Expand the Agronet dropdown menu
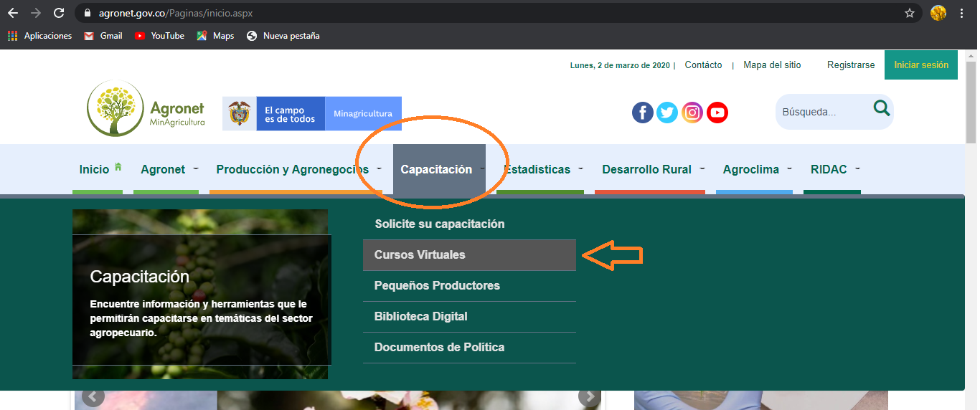 pos(169,170)
